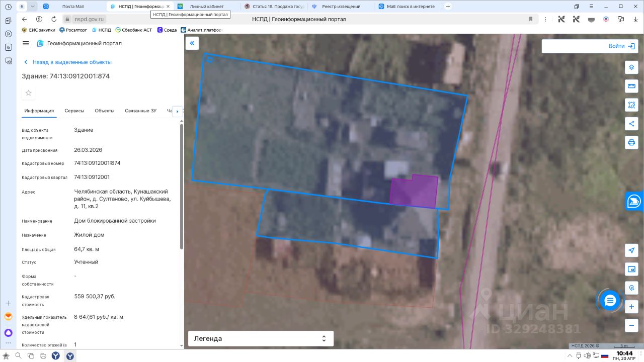Print the map
This screenshot has height=362, width=644.
[631, 142]
